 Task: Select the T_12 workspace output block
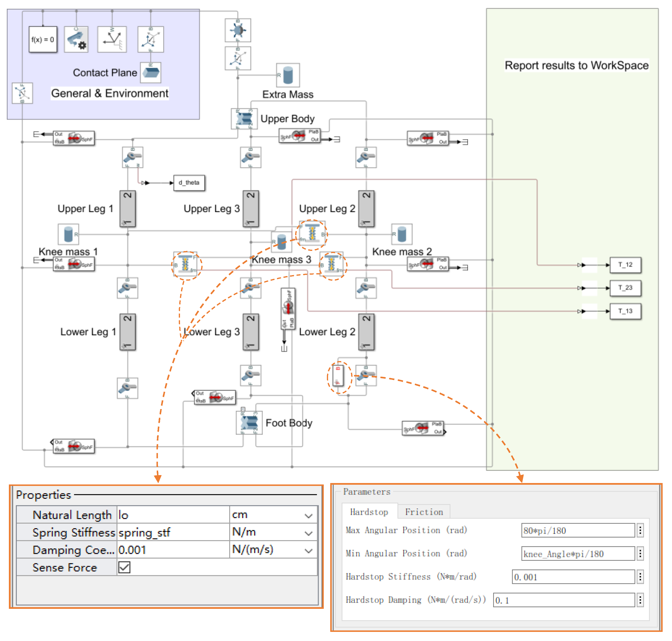click(625, 265)
